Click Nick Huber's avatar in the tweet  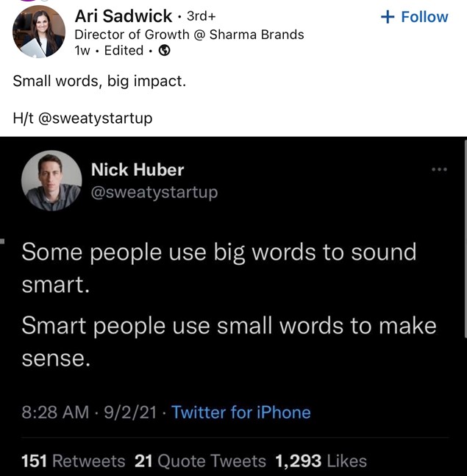[x=51, y=181]
